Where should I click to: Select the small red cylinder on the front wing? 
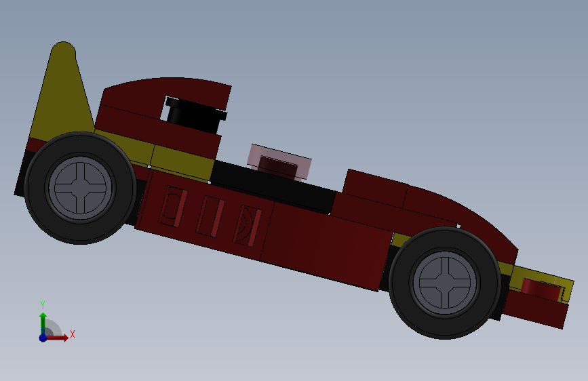(x=541, y=289)
